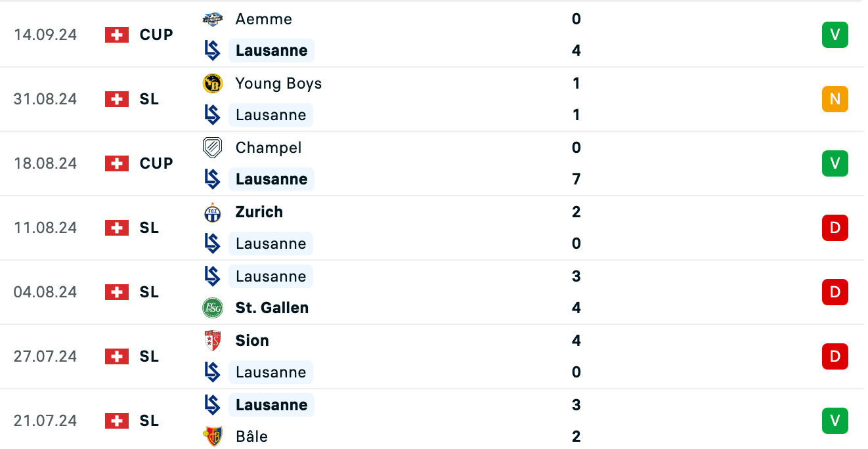Select the SL label on 04.08.24 row
Viewport: 868px width, 449px height.
tap(149, 292)
